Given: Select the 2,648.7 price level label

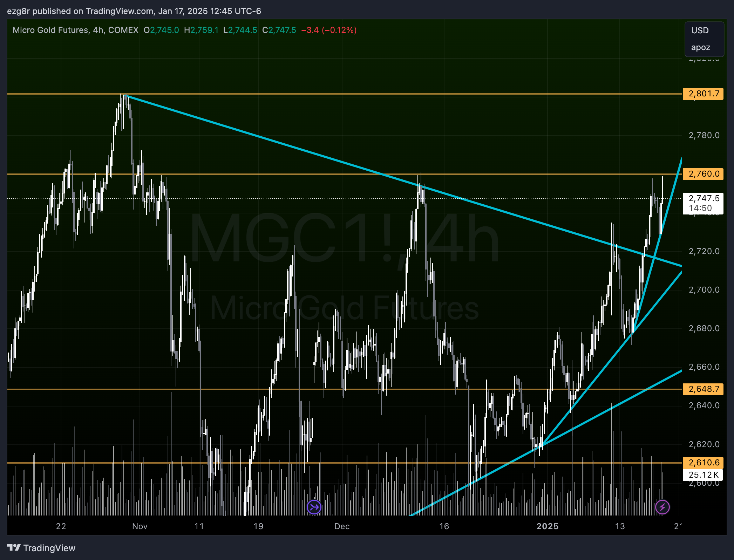Looking at the screenshot, I should click(703, 389).
